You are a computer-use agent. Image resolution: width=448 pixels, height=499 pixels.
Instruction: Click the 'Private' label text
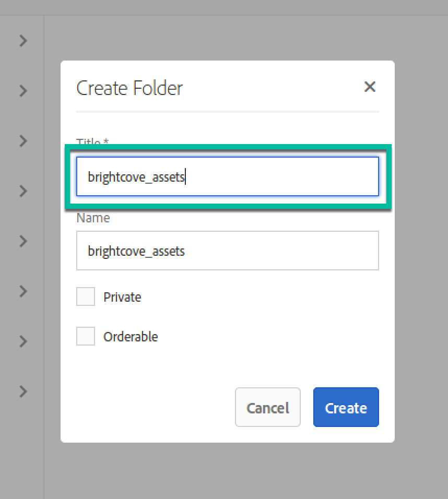pos(122,297)
